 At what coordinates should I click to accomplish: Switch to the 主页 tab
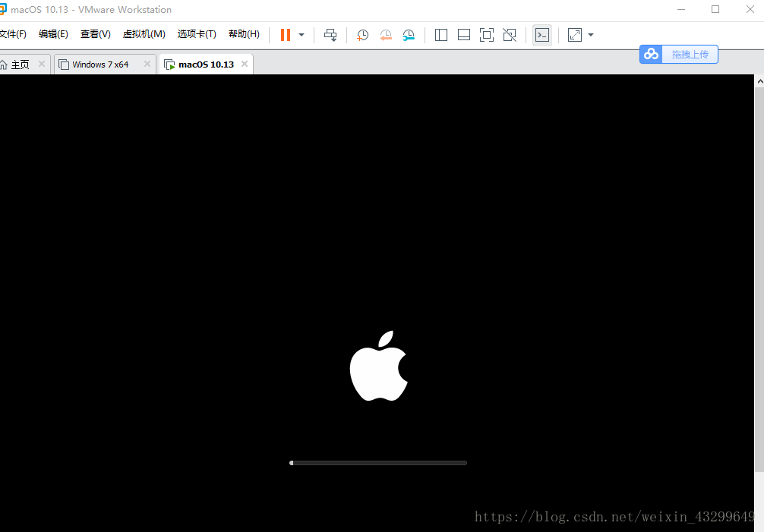pos(20,65)
